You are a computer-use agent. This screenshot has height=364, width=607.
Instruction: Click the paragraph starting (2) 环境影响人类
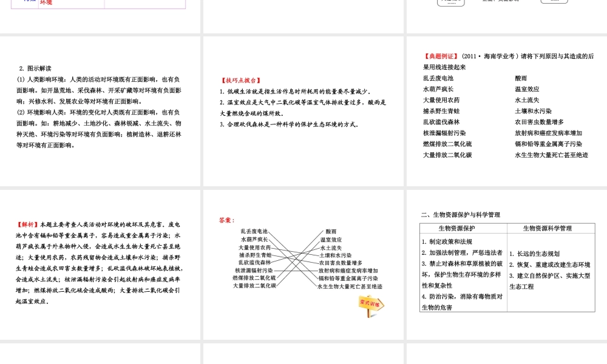click(99, 129)
